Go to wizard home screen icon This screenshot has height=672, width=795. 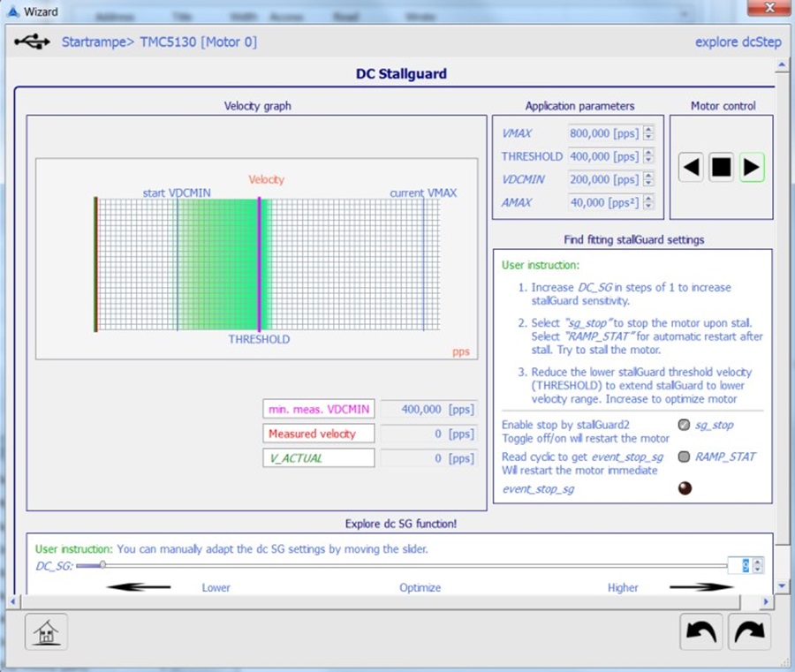[x=46, y=632]
